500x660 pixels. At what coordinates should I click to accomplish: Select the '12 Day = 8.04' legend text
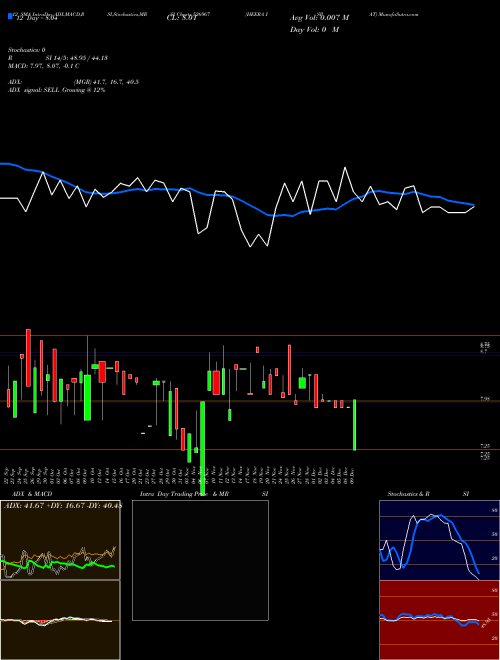point(36,18)
